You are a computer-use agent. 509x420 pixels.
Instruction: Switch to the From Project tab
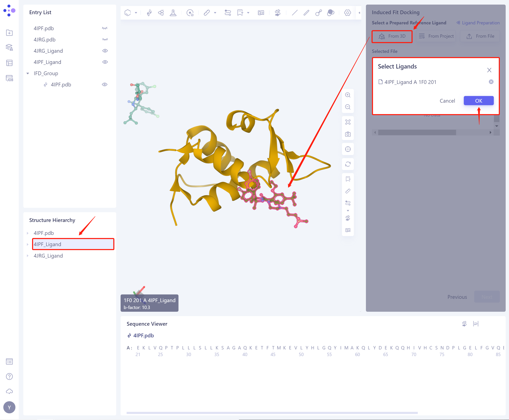[436, 36]
